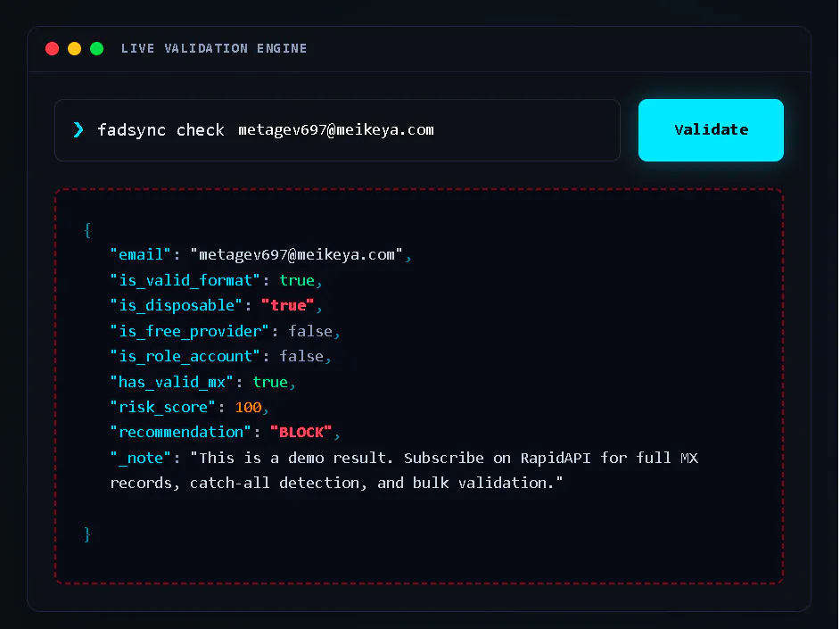Click the yellow window dot
The width and height of the screenshot is (840, 629).
[x=75, y=49]
